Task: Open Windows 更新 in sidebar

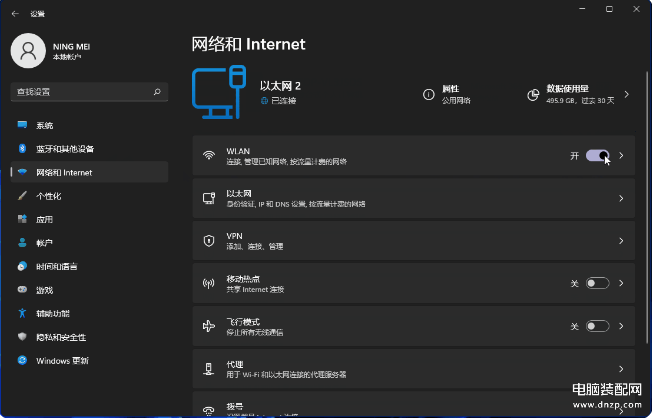Action: click(63, 360)
